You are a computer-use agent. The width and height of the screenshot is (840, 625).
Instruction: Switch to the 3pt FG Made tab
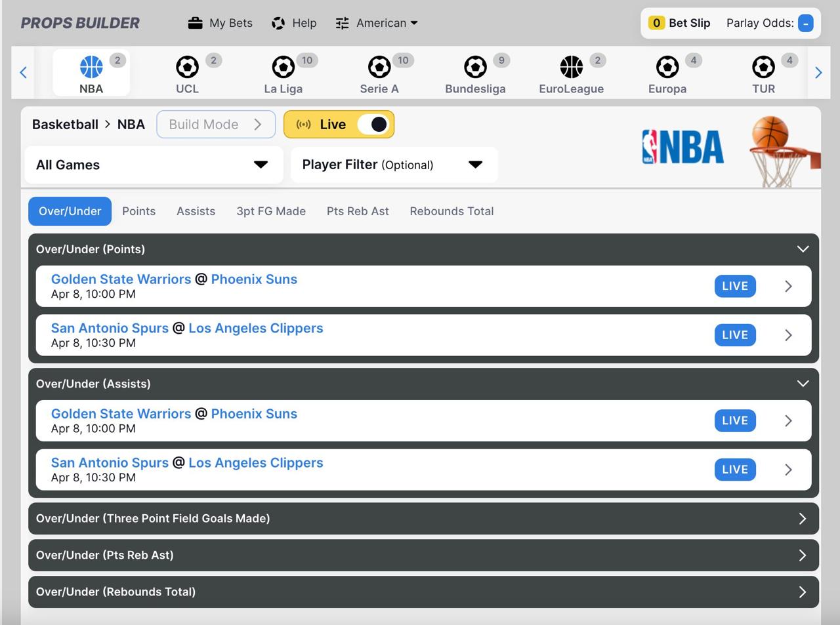point(271,211)
